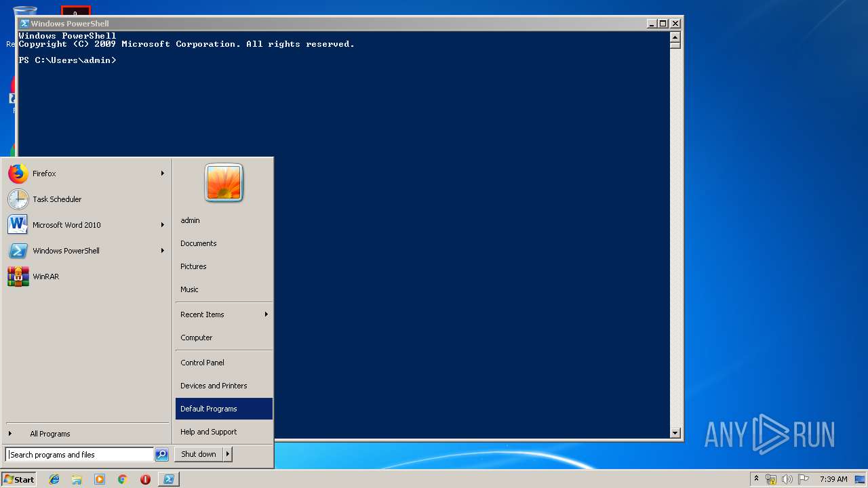Open Microsoft Word 2010 icon
This screenshot has width=868, height=488.
(x=18, y=224)
